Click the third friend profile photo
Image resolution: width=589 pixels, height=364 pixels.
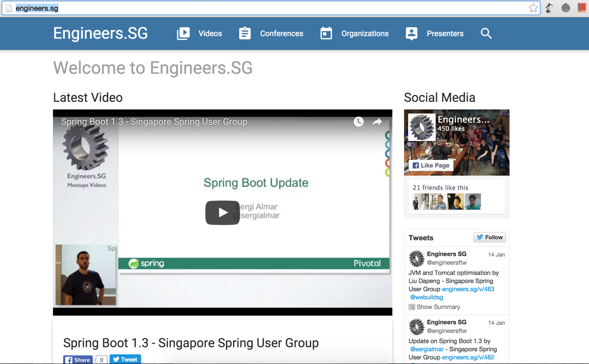point(455,201)
